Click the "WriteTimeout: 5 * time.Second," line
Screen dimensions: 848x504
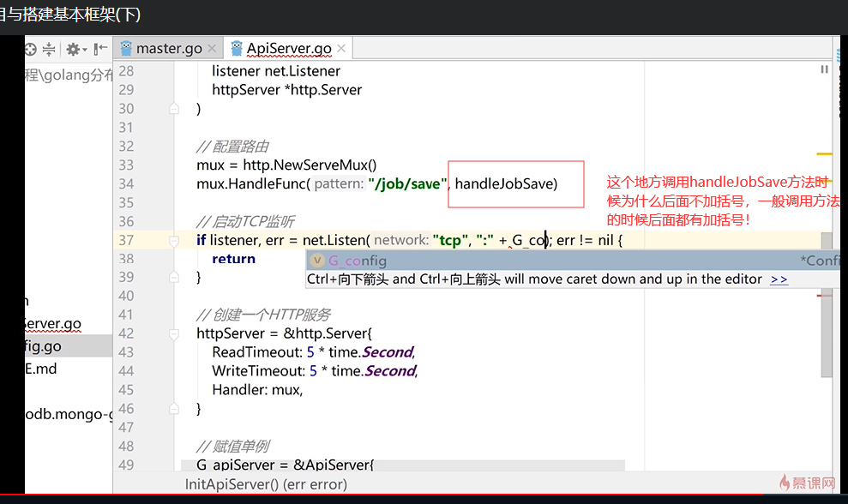pyautogui.click(x=316, y=371)
